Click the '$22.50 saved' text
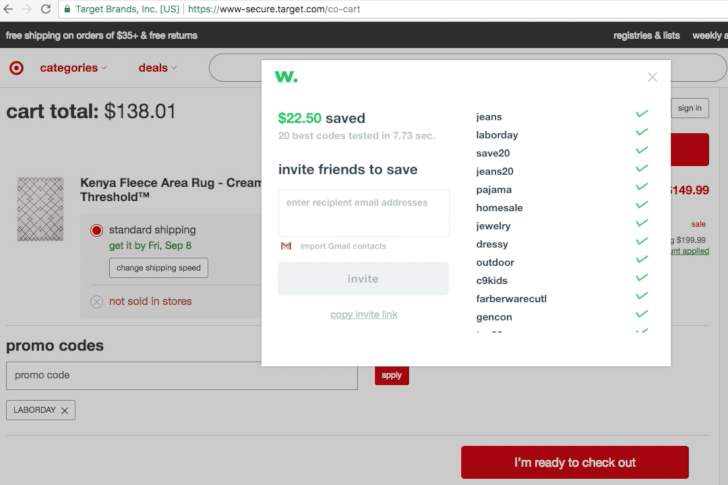728x485 pixels. click(x=321, y=118)
